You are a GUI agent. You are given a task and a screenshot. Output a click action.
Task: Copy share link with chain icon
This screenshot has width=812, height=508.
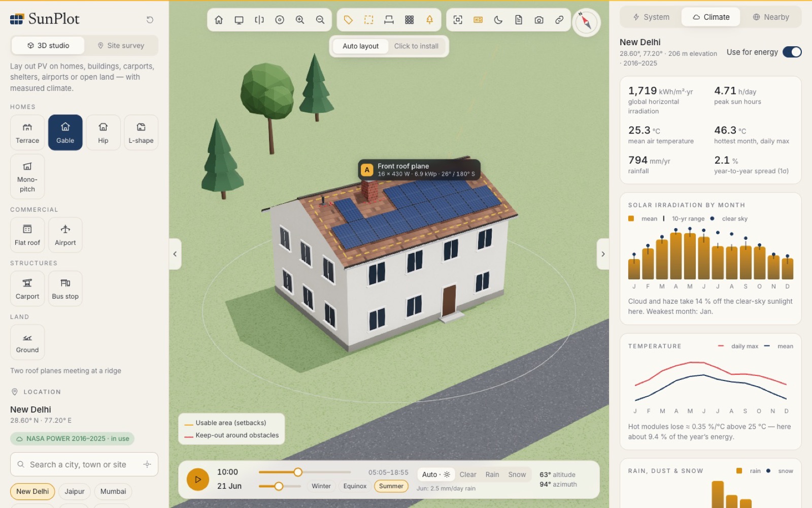pos(559,20)
